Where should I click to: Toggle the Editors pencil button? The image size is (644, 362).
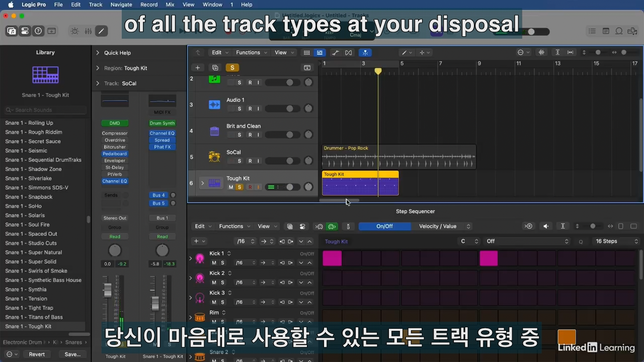[x=101, y=31]
